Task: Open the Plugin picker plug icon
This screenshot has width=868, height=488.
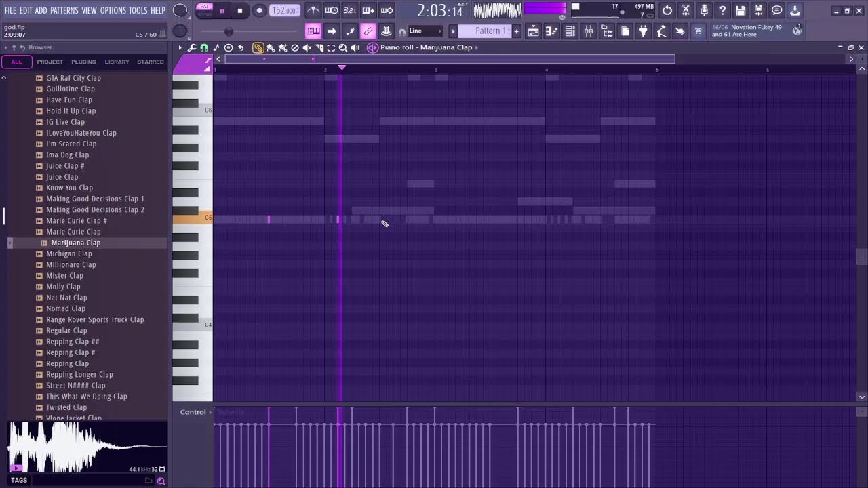Action: [643, 31]
